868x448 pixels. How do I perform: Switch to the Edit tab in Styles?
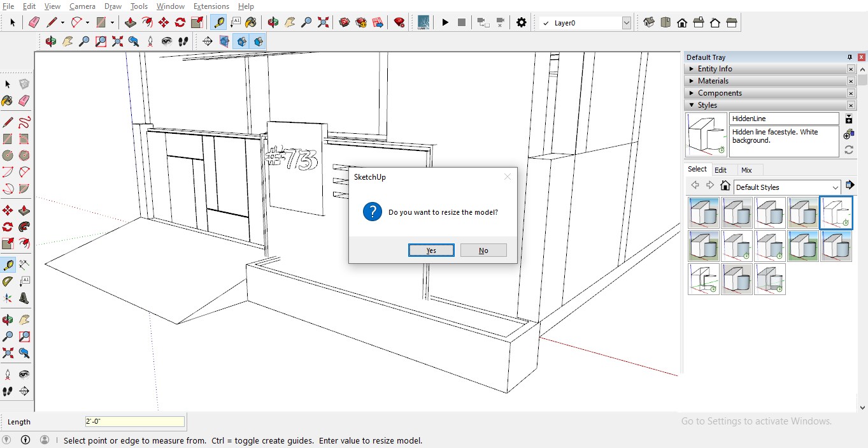(720, 170)
